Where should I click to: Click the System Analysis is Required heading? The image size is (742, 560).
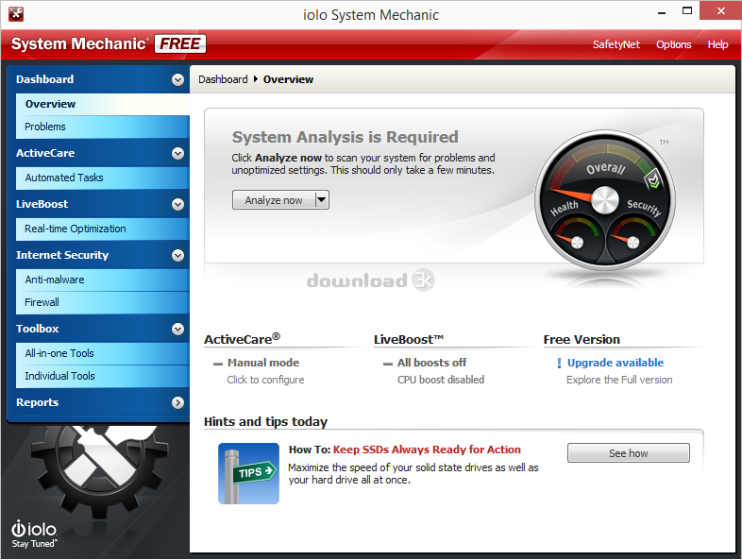pos(345,137)
